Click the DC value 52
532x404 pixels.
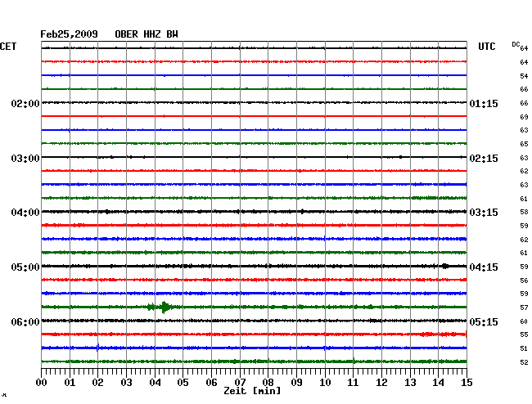(x=524, y=362)
